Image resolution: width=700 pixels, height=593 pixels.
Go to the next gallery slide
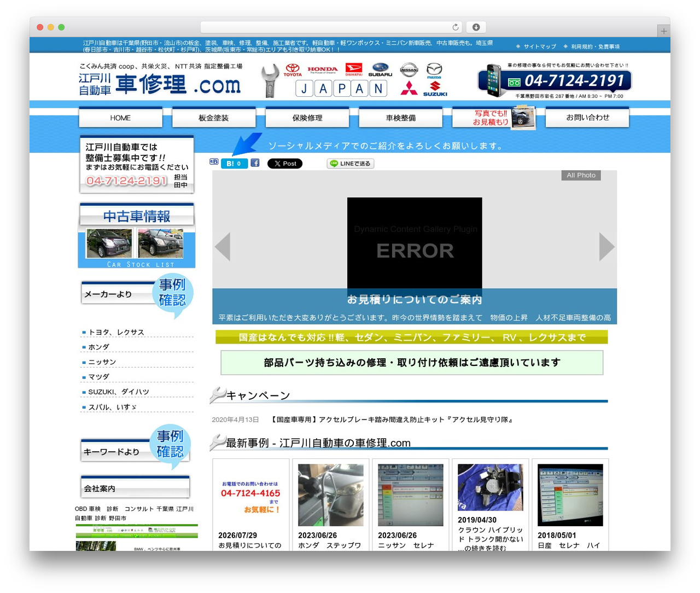(x=606, y=247)
